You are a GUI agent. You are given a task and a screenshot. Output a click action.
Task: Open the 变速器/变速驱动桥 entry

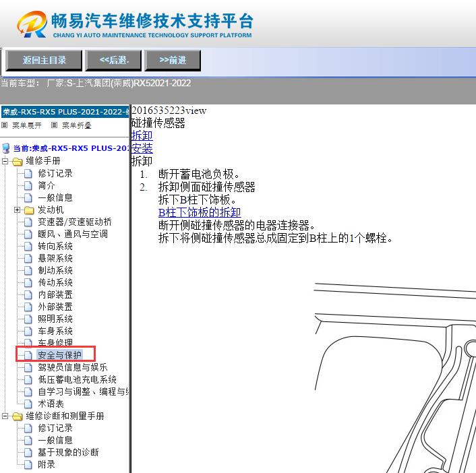[x=75, y=222]
